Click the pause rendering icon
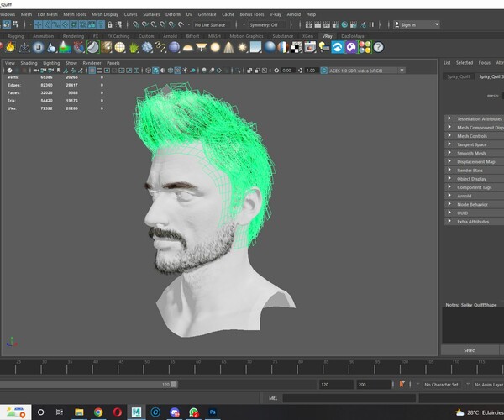 click(x=371, y=24)
